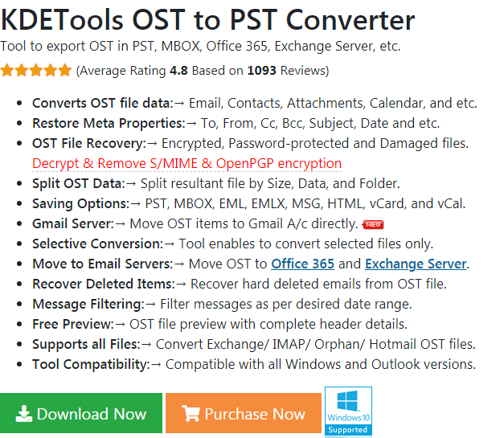Viewport: 504px width, 438px height.
Task: Click the green Download Now button
Action: pyautogui.click(x=81, y=413)
